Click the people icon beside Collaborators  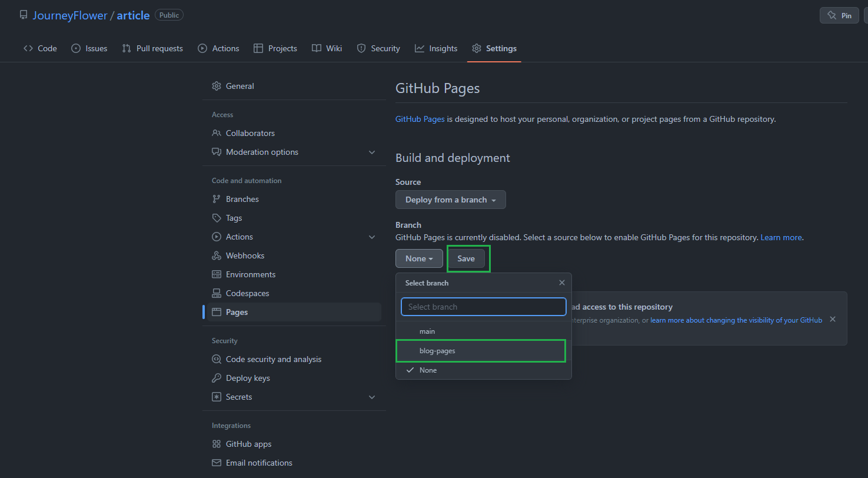tap(217, 133)
